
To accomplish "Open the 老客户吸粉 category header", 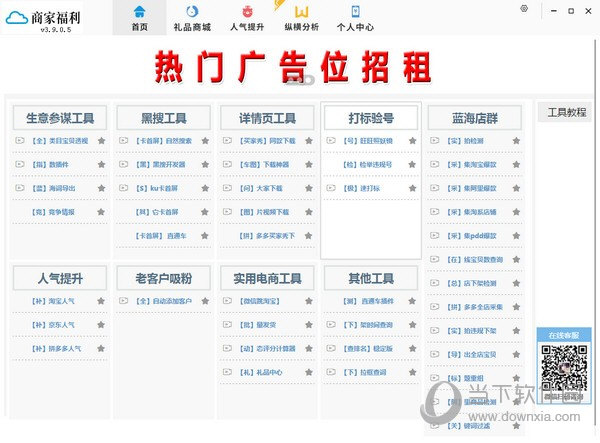I will coord(164,279).
